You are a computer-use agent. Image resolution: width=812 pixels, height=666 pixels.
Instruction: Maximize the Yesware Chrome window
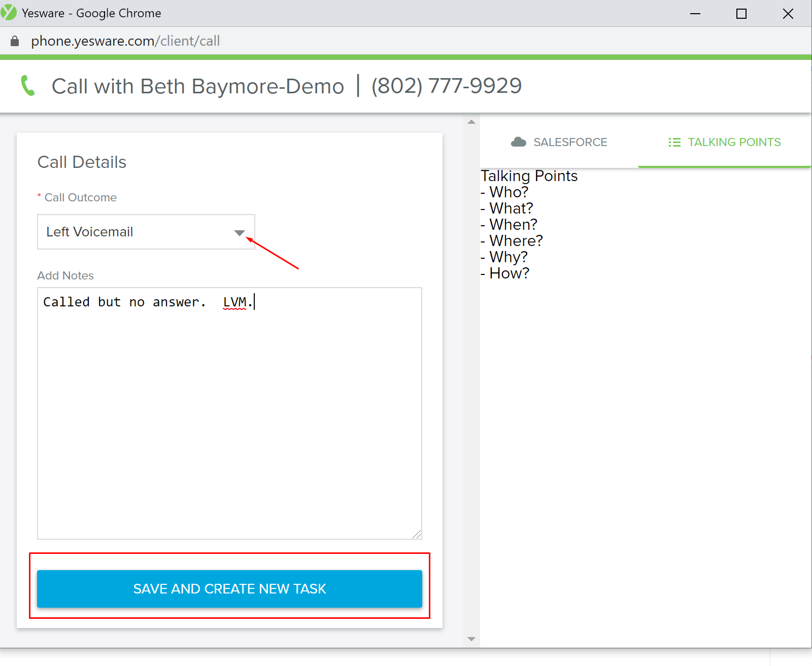[x=741, y=14]
